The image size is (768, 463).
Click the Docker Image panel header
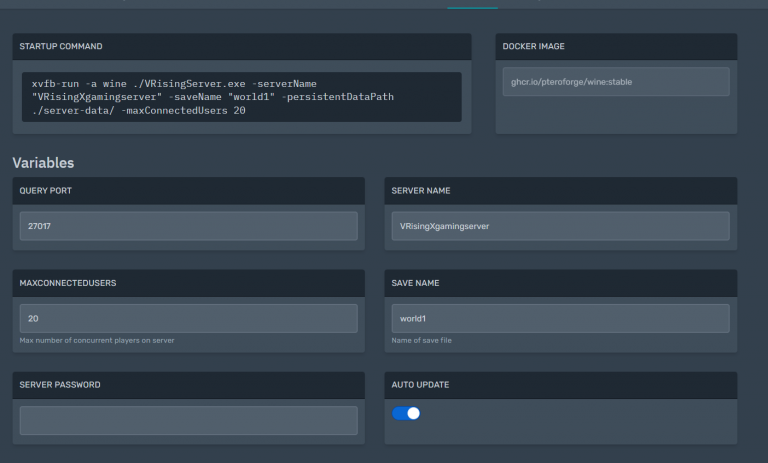(536, 46)
